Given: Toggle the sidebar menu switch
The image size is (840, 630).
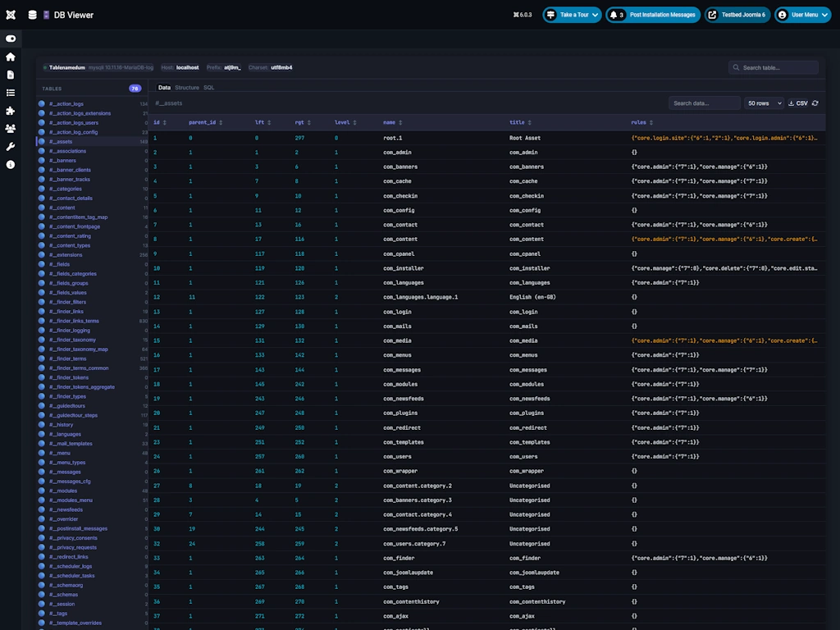Looking at the screenshot, I should (11, 39).
